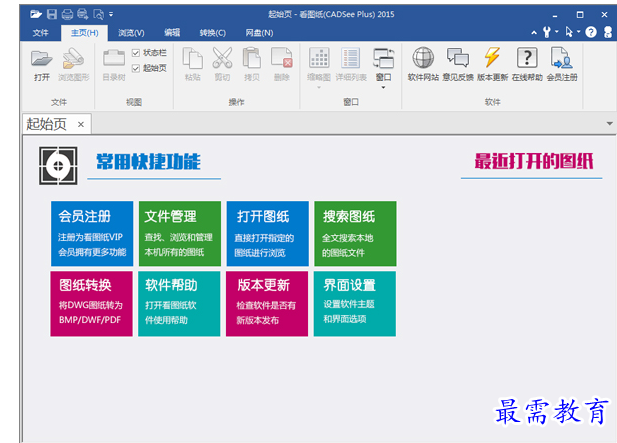This screenshot has height=443, width=617.
Task: Open the tab list dropdown arrow at right
Action: [x=610, y=124]
